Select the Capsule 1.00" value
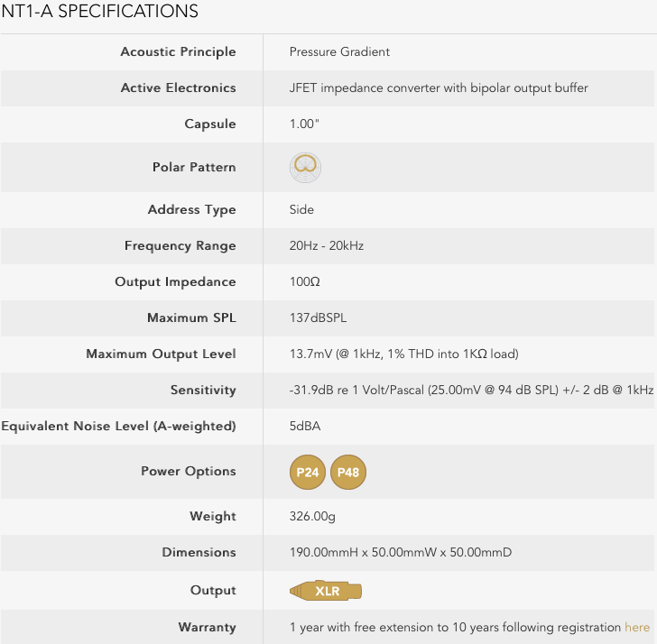This screenshot has width=657, height=644. pos(304,124)
